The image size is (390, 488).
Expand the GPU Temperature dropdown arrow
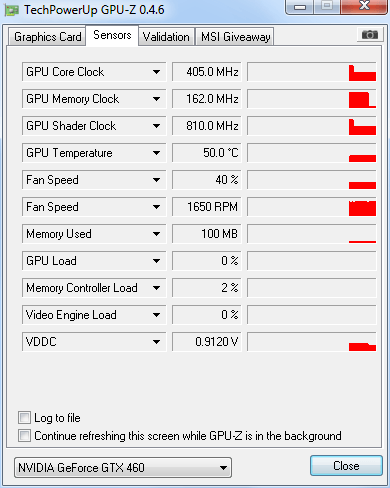coord(156,153)
